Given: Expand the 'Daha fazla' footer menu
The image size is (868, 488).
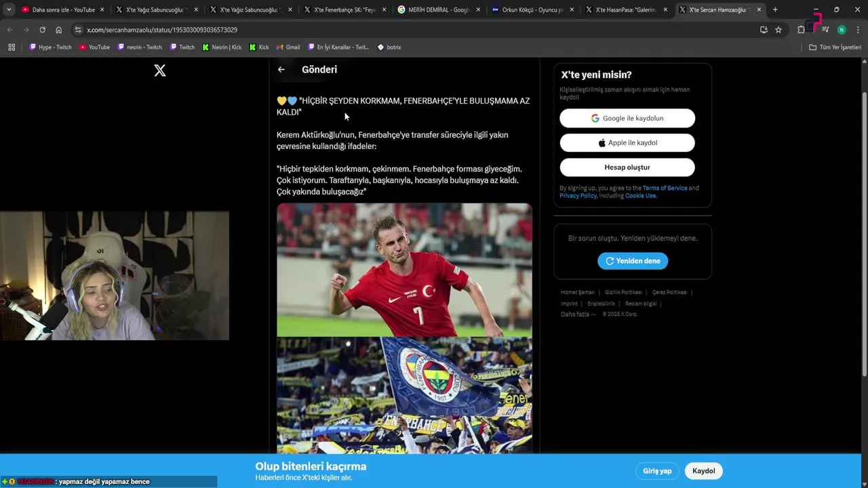Looking at the screenshot, I should [578, 314].
